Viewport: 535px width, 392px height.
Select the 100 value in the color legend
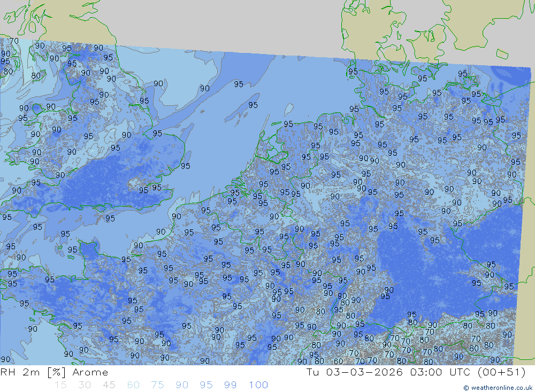(258, 385)
